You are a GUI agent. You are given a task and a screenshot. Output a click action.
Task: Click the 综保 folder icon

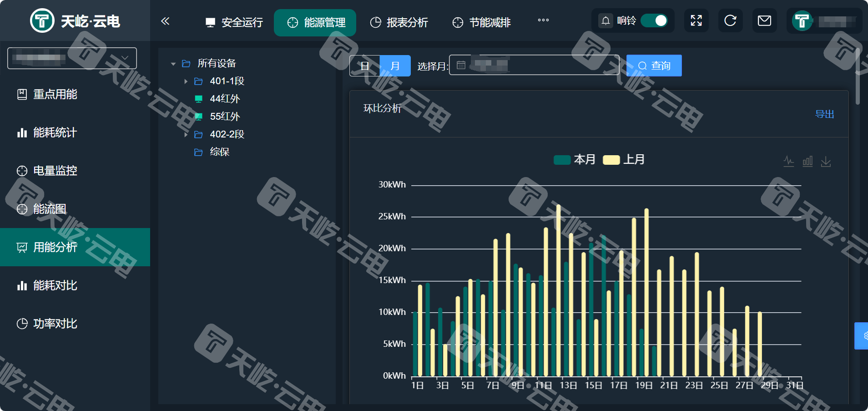(198, 152)
